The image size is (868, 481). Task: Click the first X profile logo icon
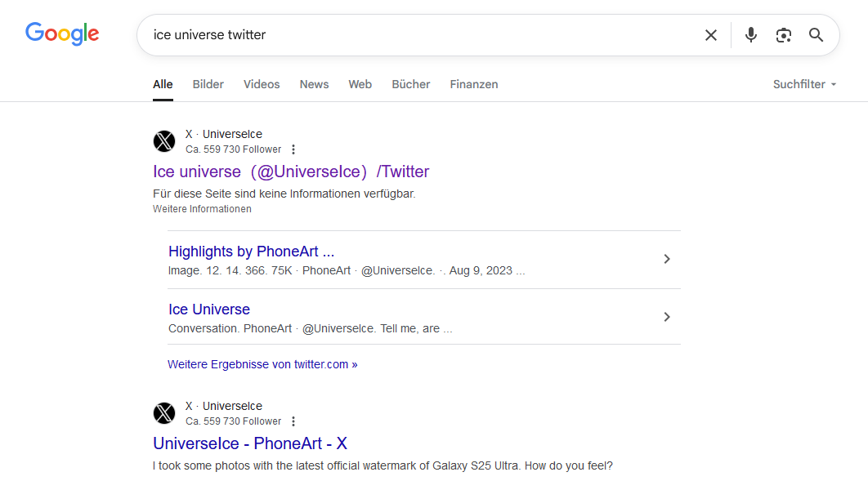click(x=164, y=141)
